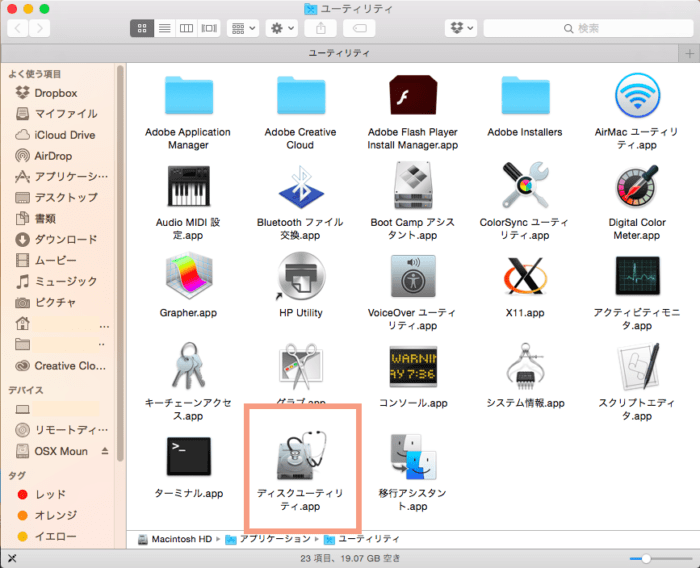Open the gear action menu
The height and width of the screenshot is (568, 700).
coord(282,29)
